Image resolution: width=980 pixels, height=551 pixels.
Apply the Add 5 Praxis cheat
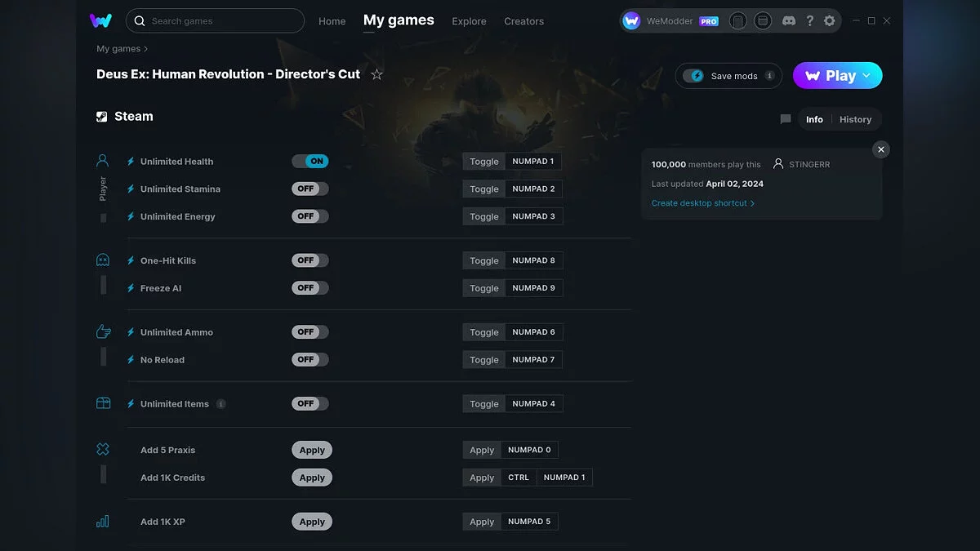(x=312, y=450)
